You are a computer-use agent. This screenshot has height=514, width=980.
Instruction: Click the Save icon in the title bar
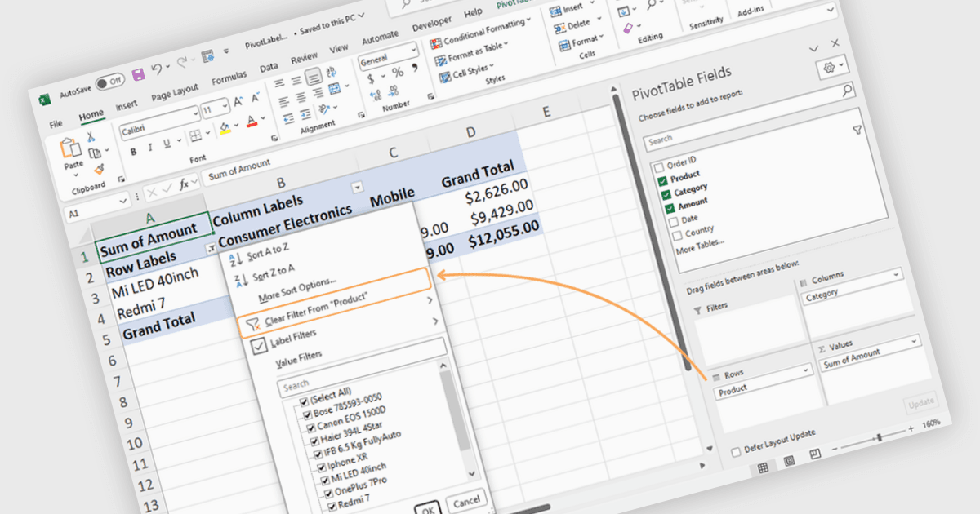click(138, 74)
